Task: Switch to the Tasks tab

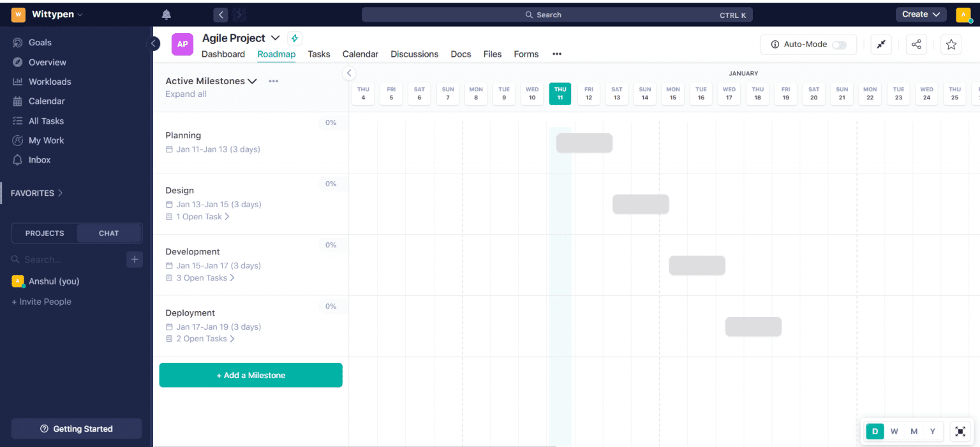Action: 318,54
